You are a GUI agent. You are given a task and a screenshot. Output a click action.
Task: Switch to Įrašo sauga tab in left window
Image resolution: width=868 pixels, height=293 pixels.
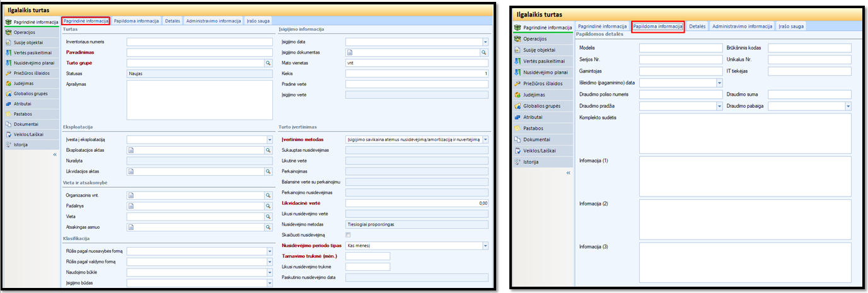coord(258,21)
